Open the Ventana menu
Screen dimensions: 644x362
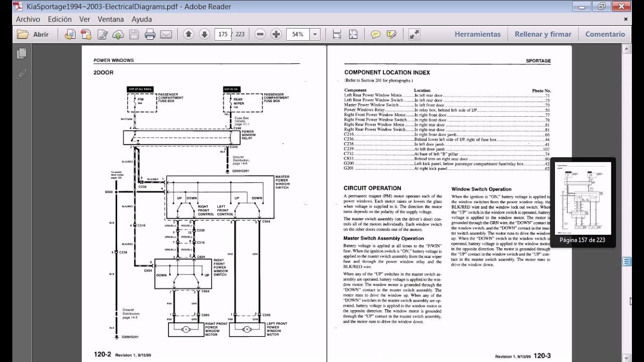111,20
